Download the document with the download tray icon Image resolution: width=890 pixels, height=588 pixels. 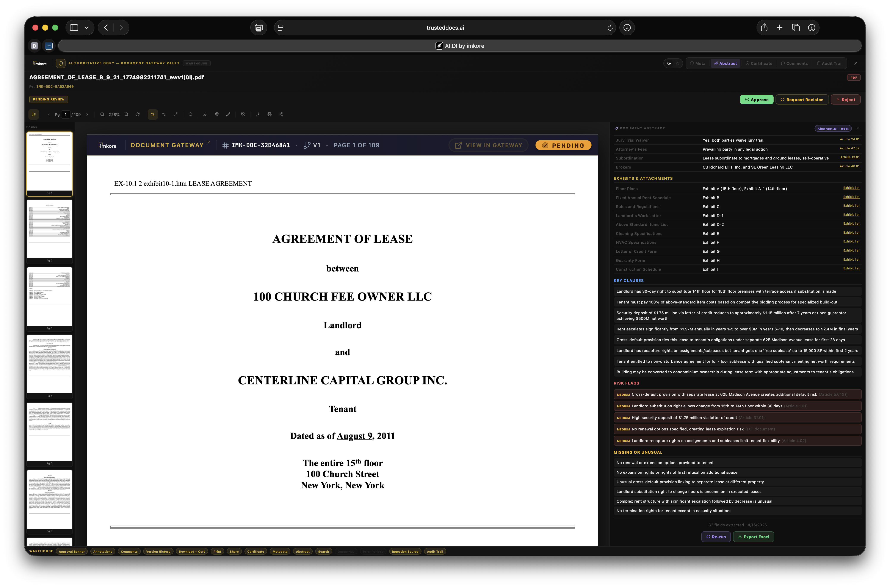pyautogui.click(x=258, y=114)
